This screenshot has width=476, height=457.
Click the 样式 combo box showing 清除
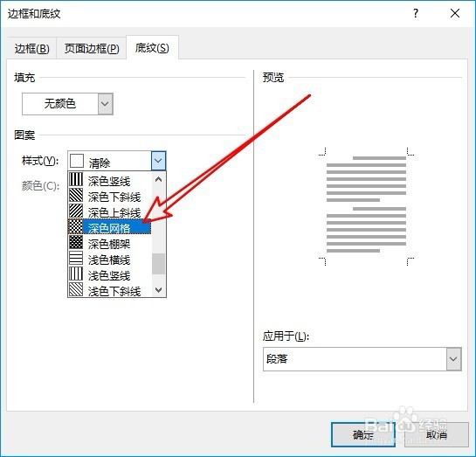coord(116,161)
